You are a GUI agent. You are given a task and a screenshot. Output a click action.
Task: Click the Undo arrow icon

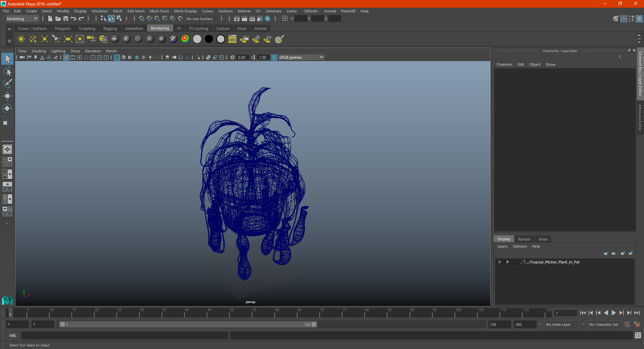[x=73, y=18]
